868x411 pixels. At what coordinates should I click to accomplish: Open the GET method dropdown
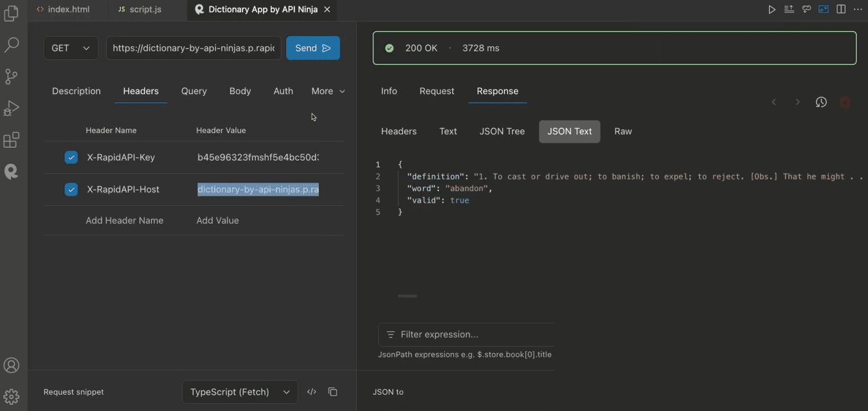[x=71, y=48]
